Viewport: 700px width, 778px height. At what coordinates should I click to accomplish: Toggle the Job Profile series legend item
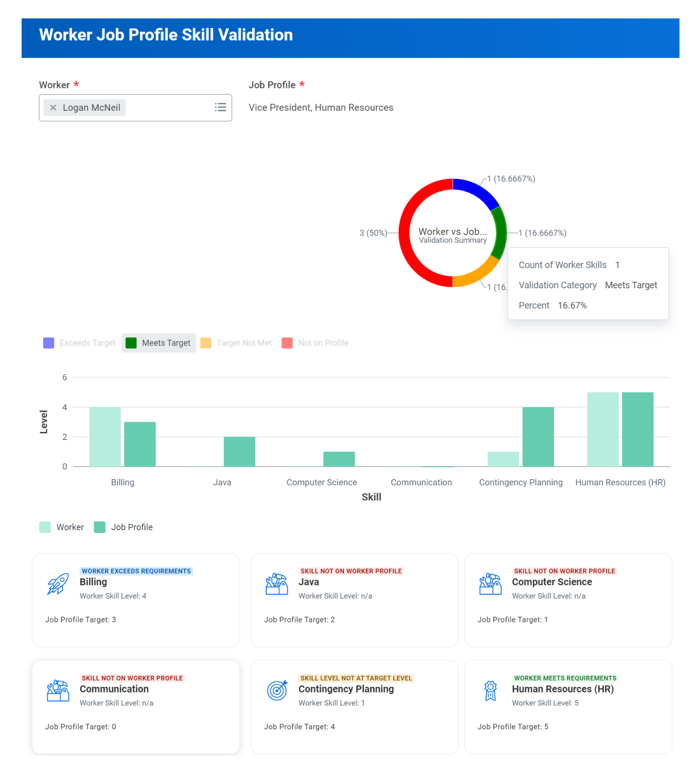click(123, 527)
